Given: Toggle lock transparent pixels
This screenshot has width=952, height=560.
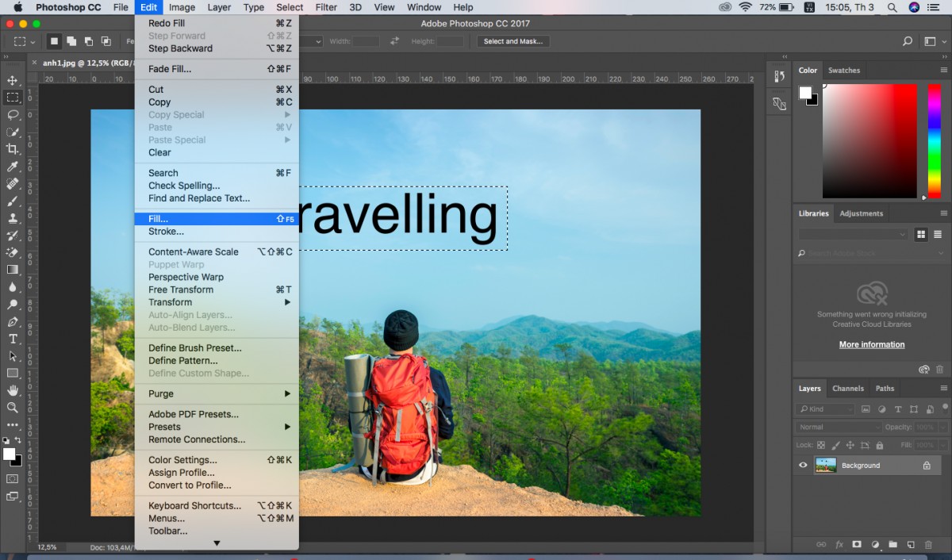Looking at the screenshot, I should [x=821, y=445].
